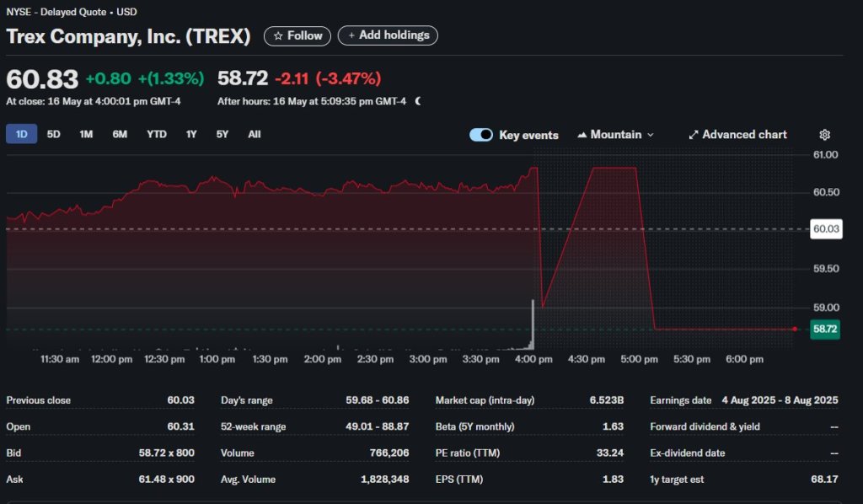Select the 1D time range tab
863x504 pixels.
coord(22,134)
